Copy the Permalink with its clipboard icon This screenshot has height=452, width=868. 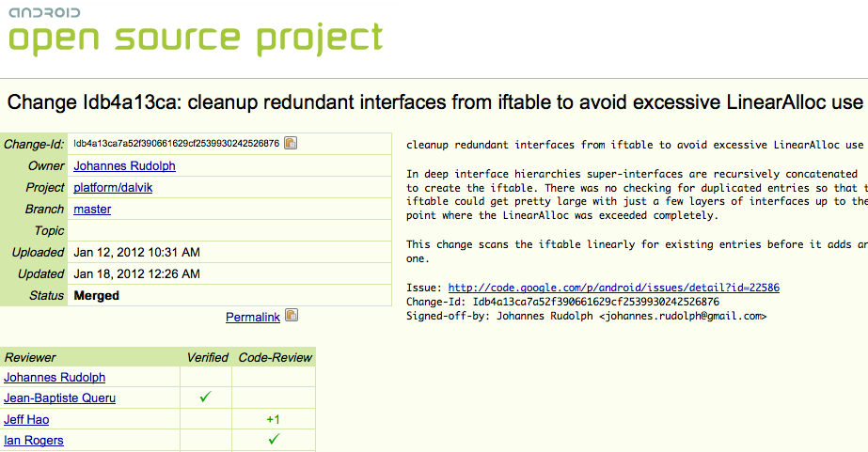click(292, 316)
